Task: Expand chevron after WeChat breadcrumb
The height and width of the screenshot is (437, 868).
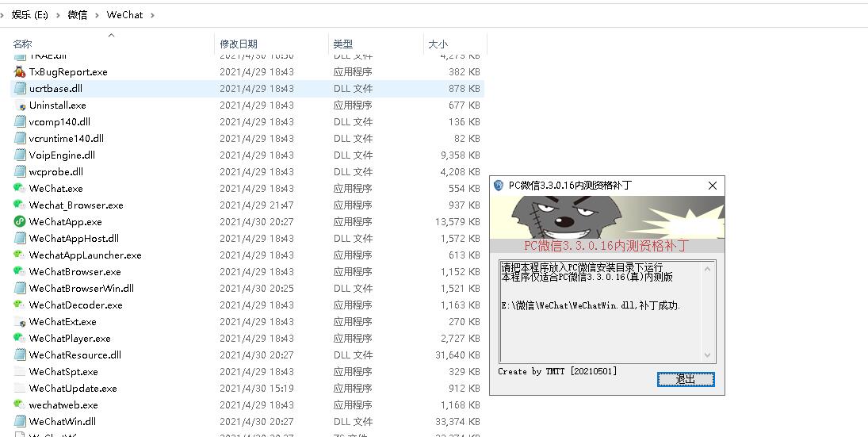Action: (152, 15)
